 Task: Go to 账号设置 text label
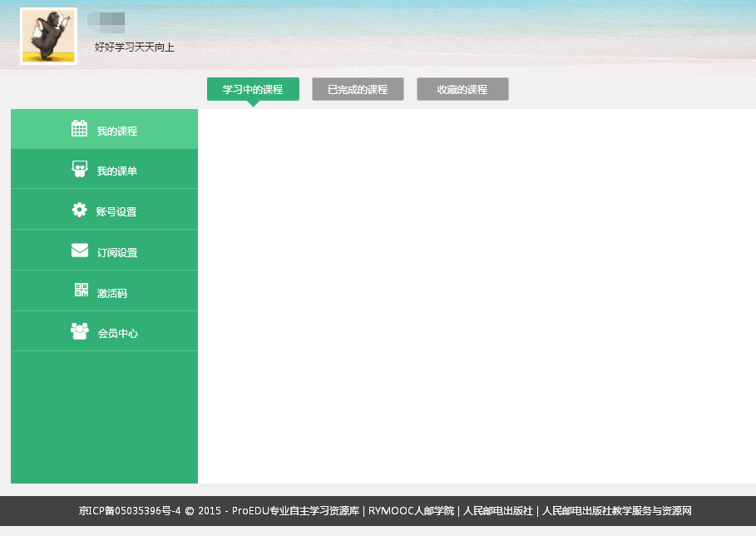coord(116,212)
